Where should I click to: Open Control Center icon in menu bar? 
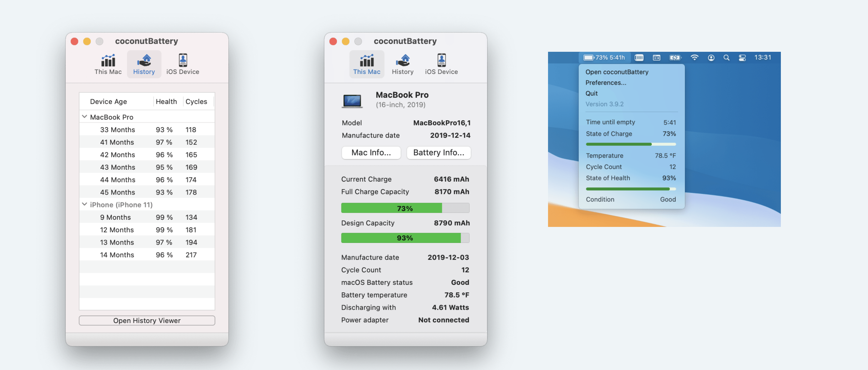(x=742, y=58)
